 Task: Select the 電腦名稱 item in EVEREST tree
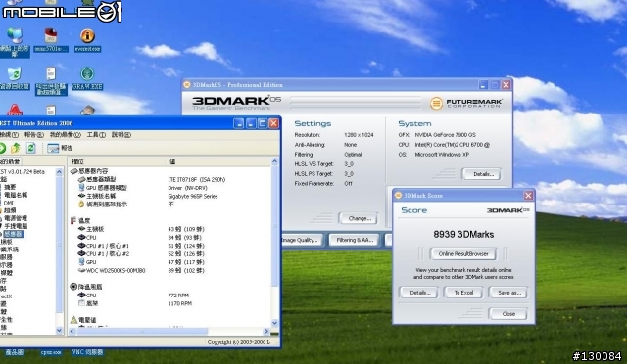[x=16, y=195]
